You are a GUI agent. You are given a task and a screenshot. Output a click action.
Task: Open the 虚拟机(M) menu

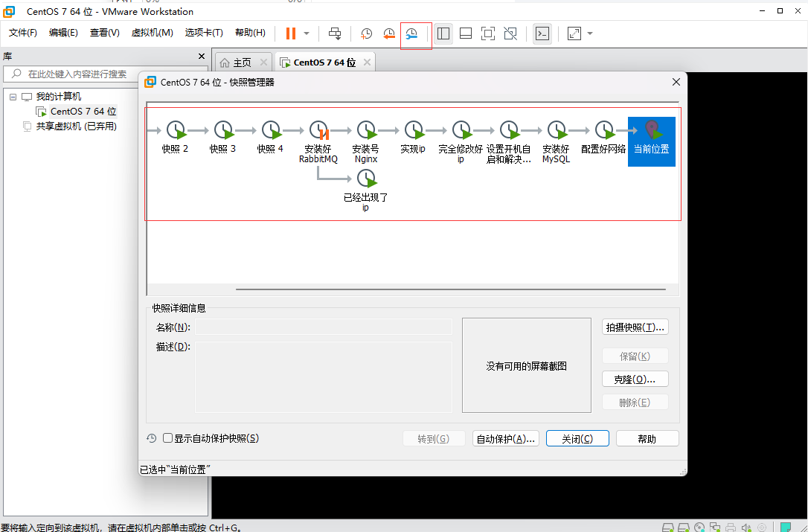click(152, 33)
